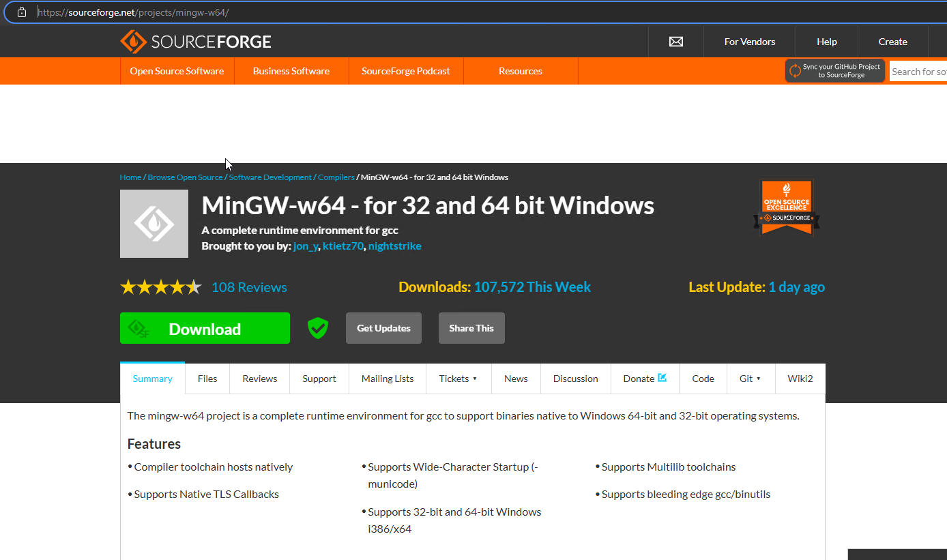Click the 1 day ago update link

click(x=796, y=287)
